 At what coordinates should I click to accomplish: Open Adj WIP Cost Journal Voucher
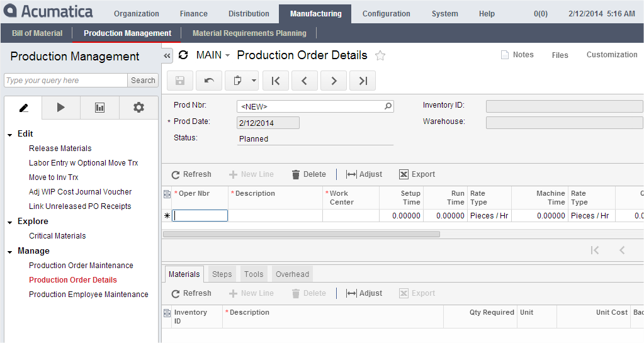coord(80,191)
